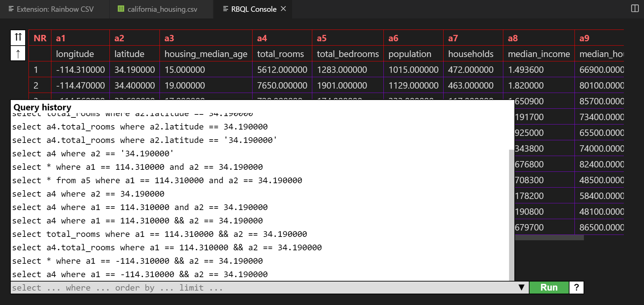Click the split editor icon in the top-right corner
The height and width of the screenshot is (305, 644).
(x=635, y=9)
